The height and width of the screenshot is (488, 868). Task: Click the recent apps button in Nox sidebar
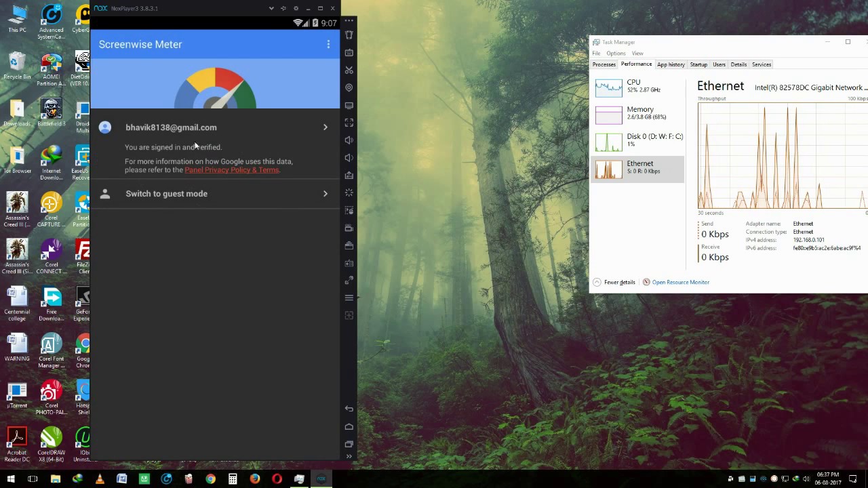(x=349, y=444)
